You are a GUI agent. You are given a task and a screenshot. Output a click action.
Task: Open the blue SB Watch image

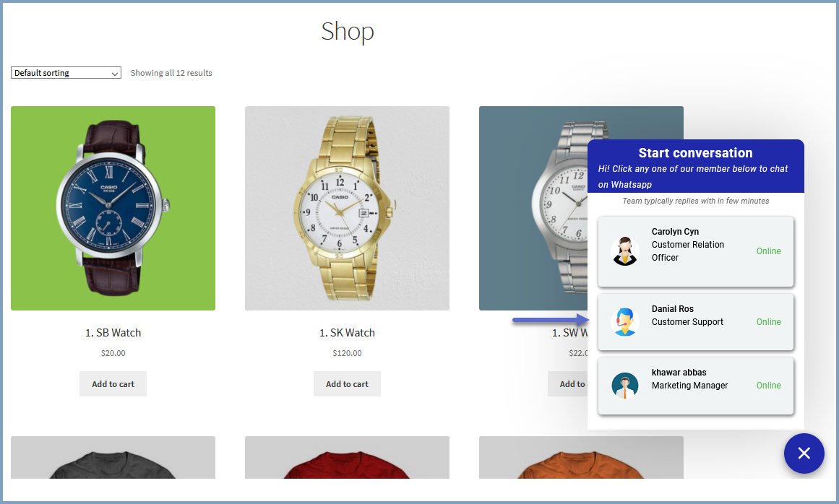(x=113, y=209)
